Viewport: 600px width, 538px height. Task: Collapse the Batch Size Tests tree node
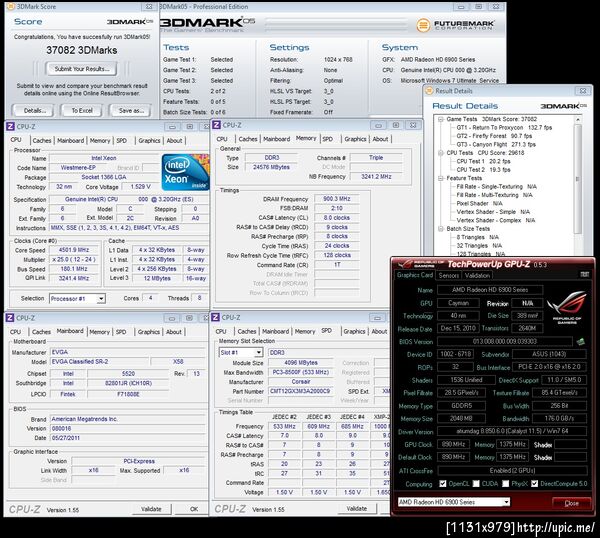click(441, 228)
